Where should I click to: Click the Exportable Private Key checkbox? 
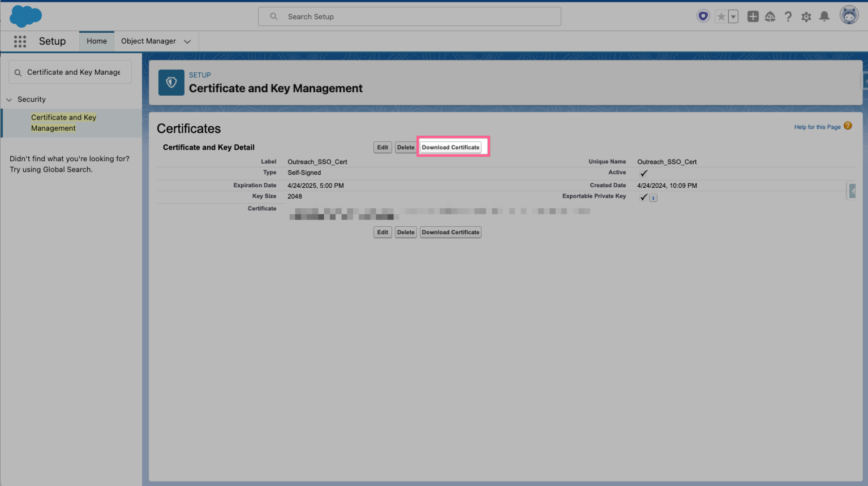tap(643, 197)
